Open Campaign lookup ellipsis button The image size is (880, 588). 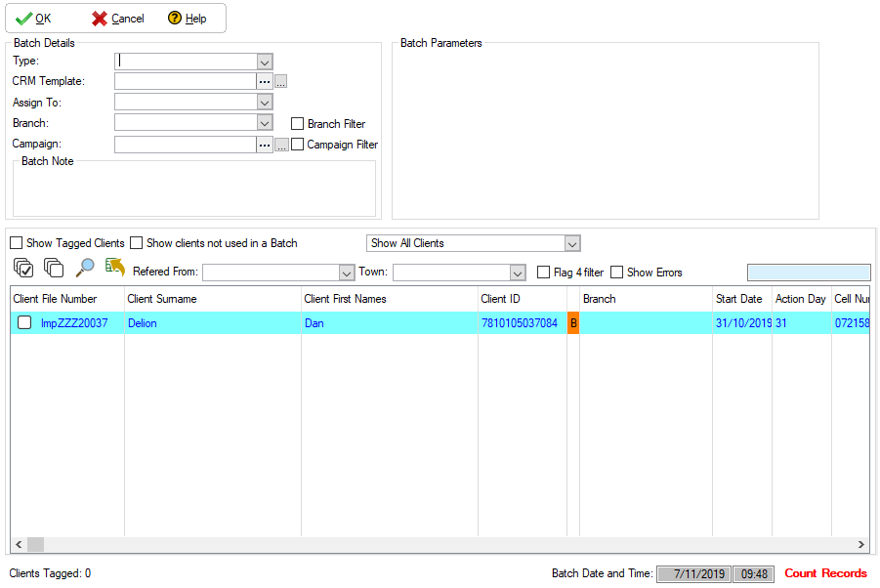click(x=265, y=145)
